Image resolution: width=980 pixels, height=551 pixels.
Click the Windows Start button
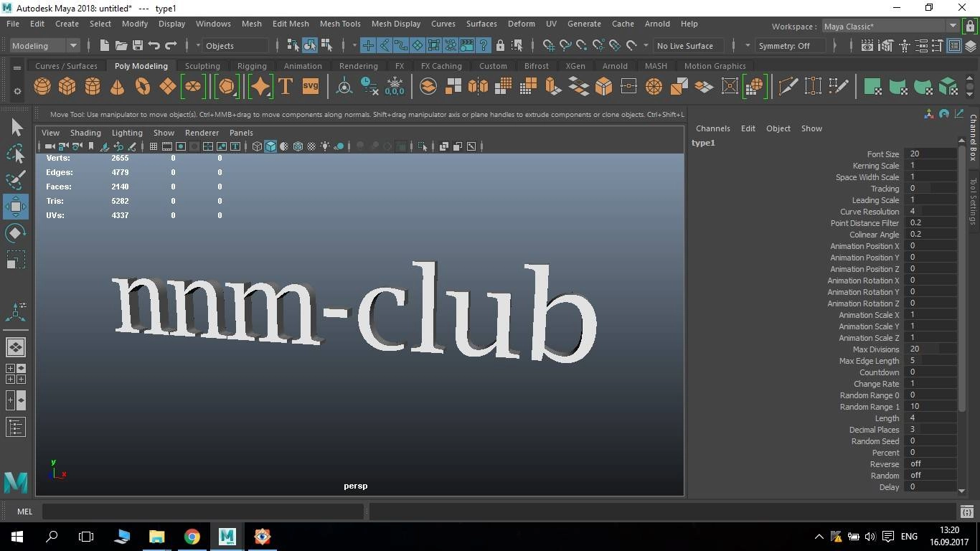(17, 536)
